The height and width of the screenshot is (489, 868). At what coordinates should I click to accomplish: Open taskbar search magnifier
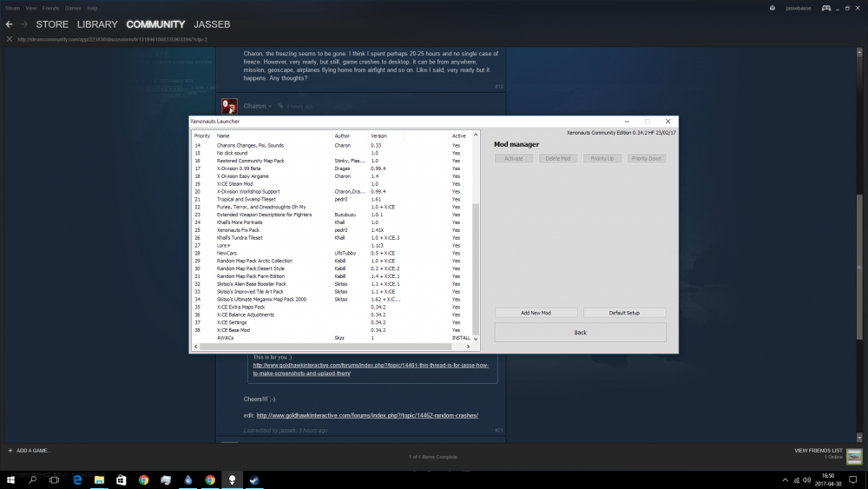pyautogui.click(x=32, y=479)
